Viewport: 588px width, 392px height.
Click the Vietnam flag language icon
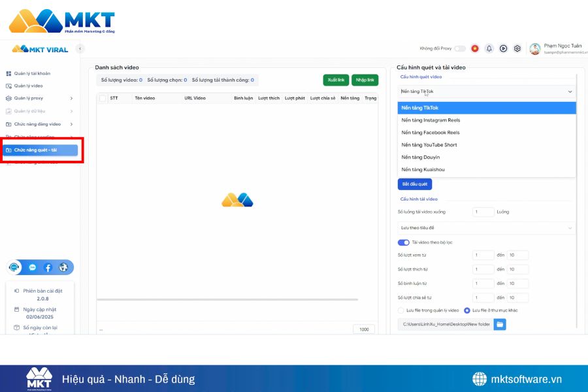click(x=475, y=48)
